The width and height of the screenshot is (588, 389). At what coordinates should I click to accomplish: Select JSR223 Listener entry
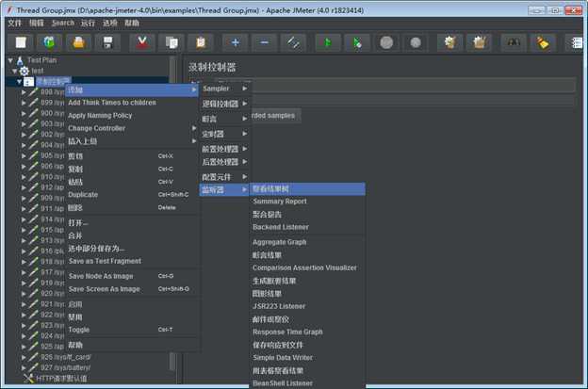coord(307,306)
